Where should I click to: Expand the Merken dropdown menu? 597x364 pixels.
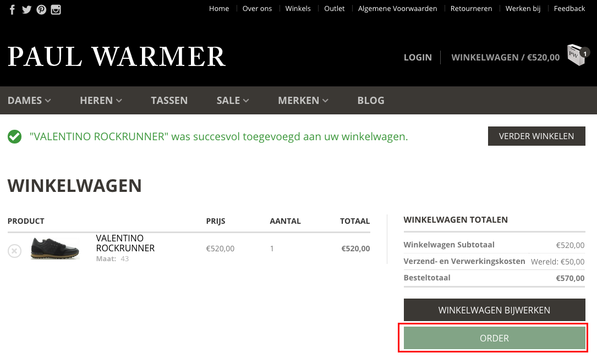tap(303, 101)
